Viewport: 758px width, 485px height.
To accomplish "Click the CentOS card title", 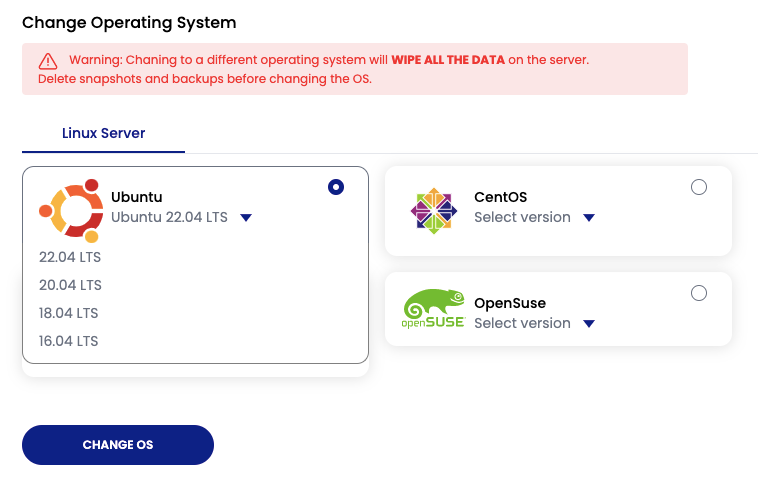I will 500,197.
